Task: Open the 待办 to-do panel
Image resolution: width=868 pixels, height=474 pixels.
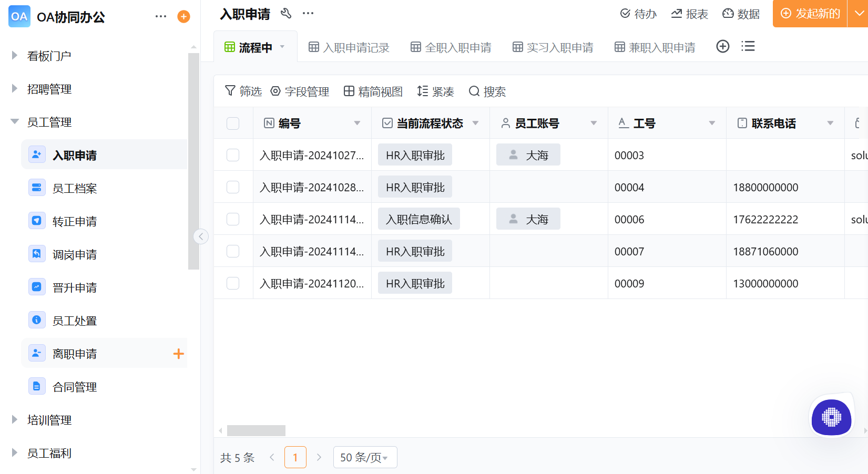Action: point(638,14)
